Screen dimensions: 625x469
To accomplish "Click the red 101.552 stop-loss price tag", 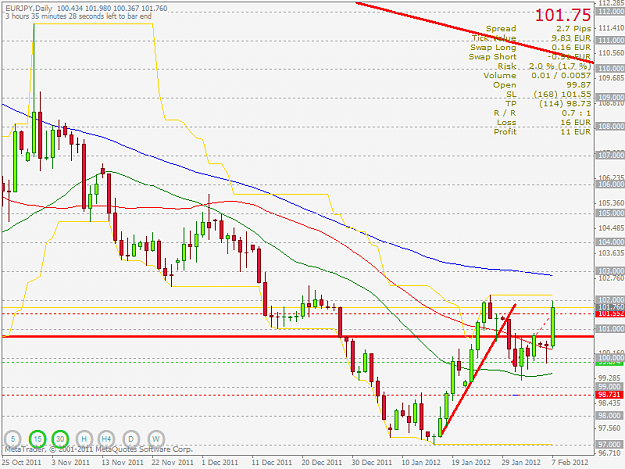I will 610,314.
